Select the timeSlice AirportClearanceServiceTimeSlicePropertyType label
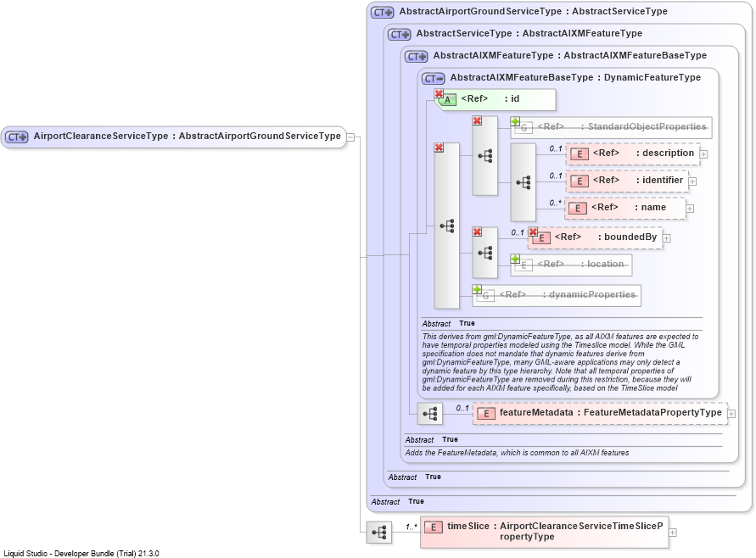Image resolution: width=756 pixels, height=558 pixels. (x=556, y=531)
